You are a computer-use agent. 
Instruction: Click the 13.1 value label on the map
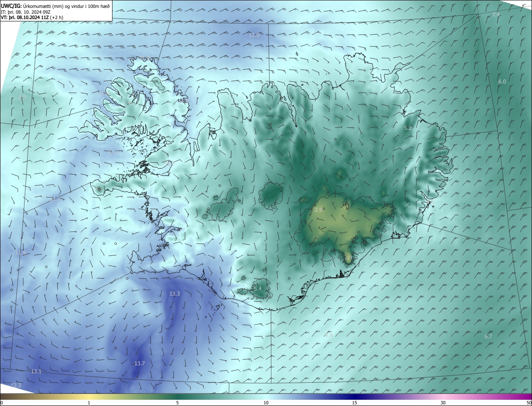point(36,371)
